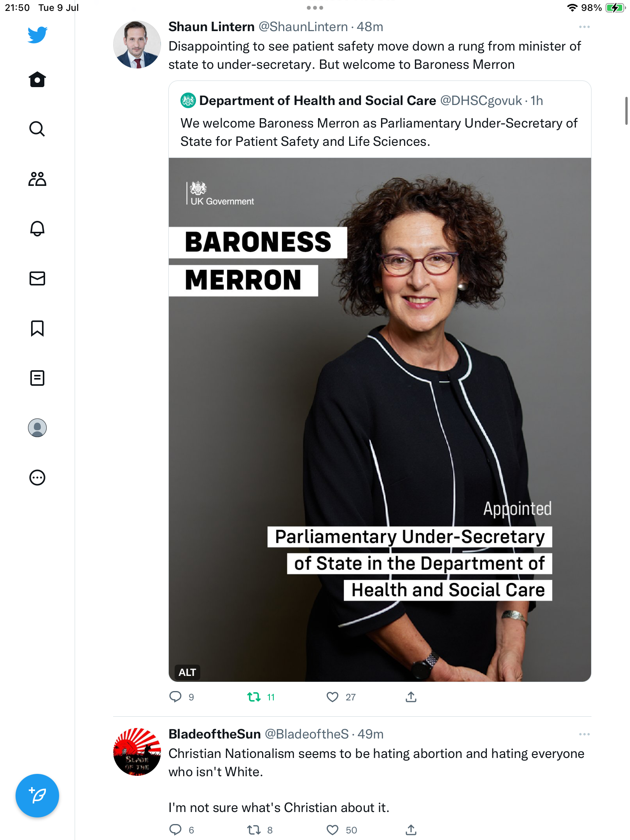Screen dimensions: 630x840
Task: Reply to Shaun Lintern's tweet
Action: pos(175,697)
